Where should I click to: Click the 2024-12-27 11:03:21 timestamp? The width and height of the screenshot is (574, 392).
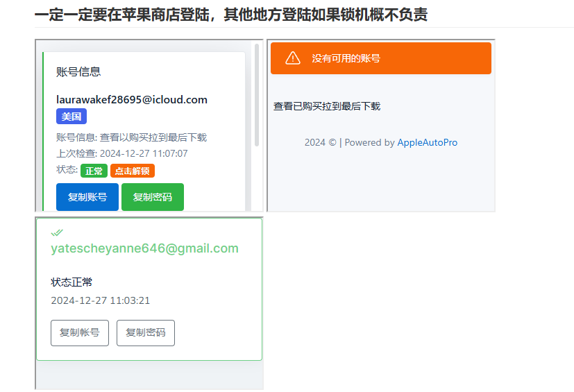(x=101, y=300)
